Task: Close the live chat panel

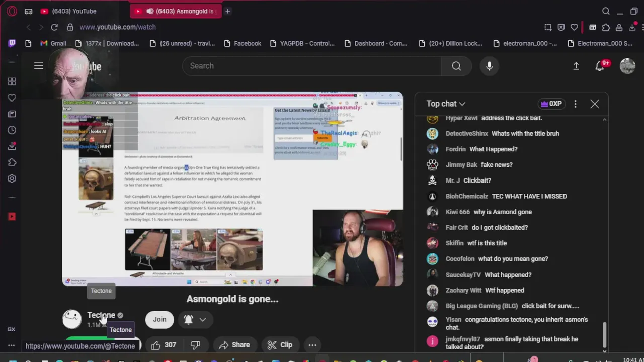Action: 595,104
